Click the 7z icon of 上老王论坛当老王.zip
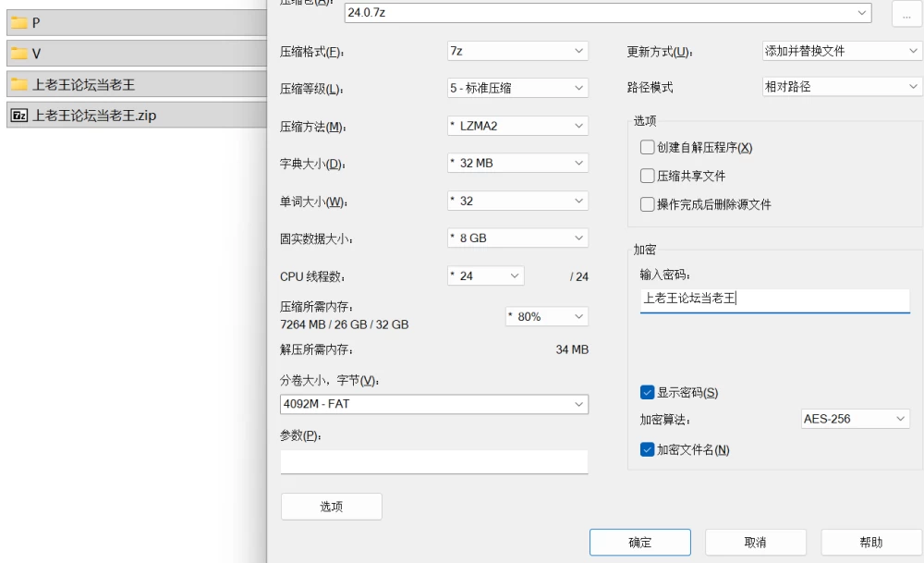This screenshot has height=563, width=924. (19, 115)
